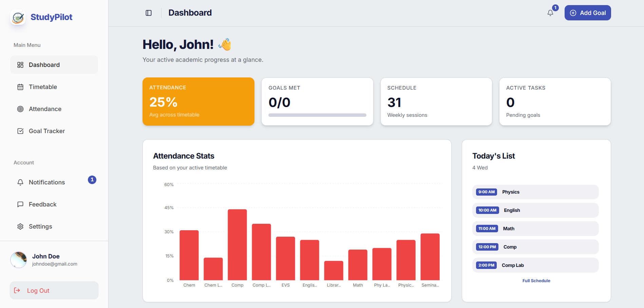
Task: Click the Timetable calendar icon
Action: click(x=20, y=87)
